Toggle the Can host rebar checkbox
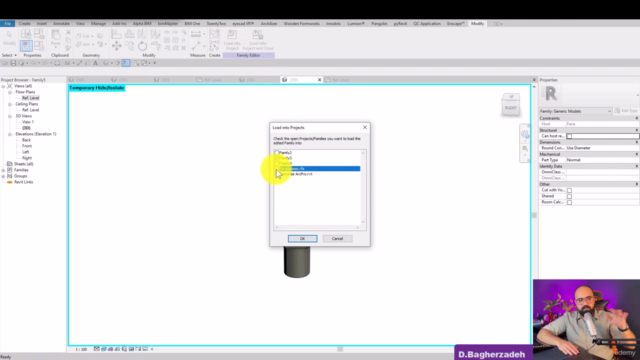This screenshot has width=640, height=360. click(569, 136)
